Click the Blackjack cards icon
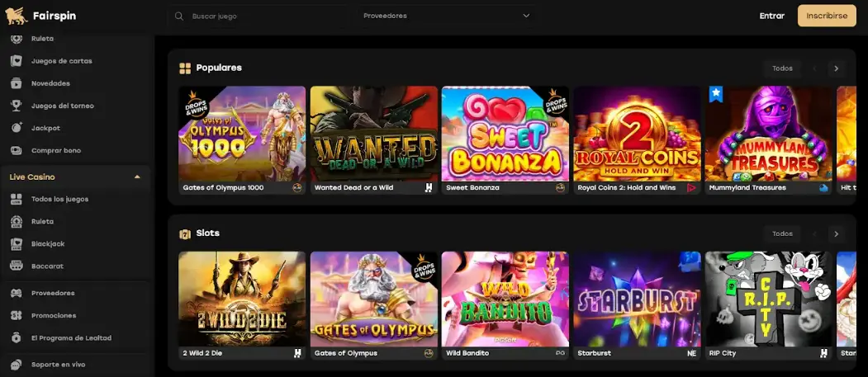This screenshot has height=377, width=868. (x=17, y=244)
